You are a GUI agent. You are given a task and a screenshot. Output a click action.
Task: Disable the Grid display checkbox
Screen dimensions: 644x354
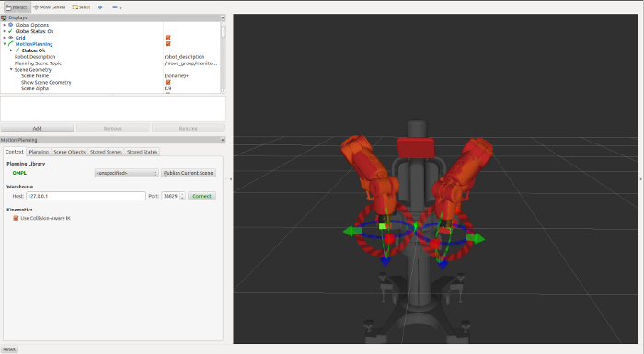[x=167, y=38]
